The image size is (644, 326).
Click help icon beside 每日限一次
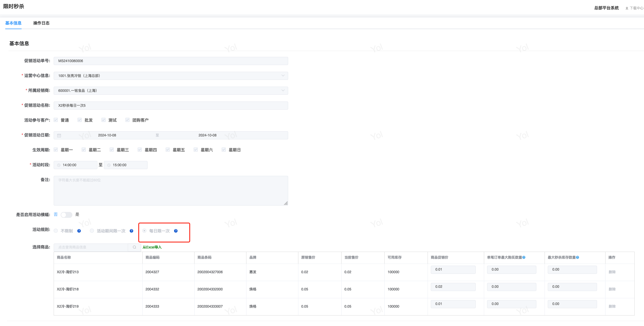176,231
